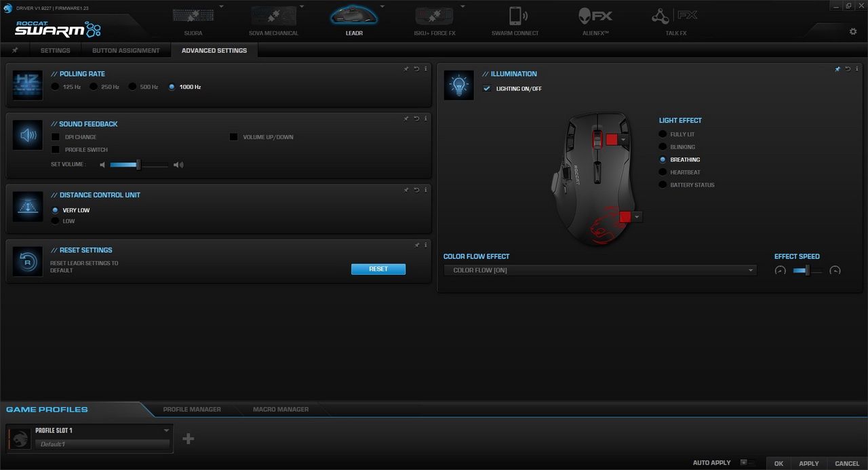Select the Sova Mechanical device icon
This screenshot has height=470, width=868.
[273, 16]
